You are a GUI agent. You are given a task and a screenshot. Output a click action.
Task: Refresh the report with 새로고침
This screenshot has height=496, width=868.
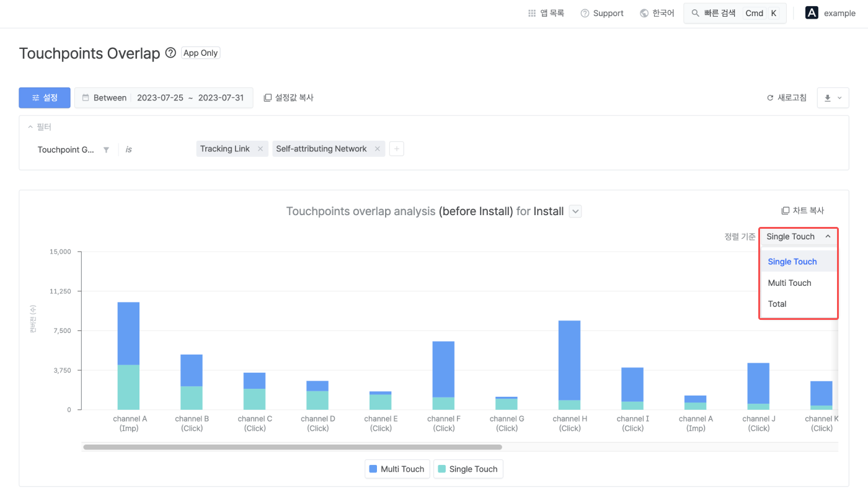[x=787, y=97]
